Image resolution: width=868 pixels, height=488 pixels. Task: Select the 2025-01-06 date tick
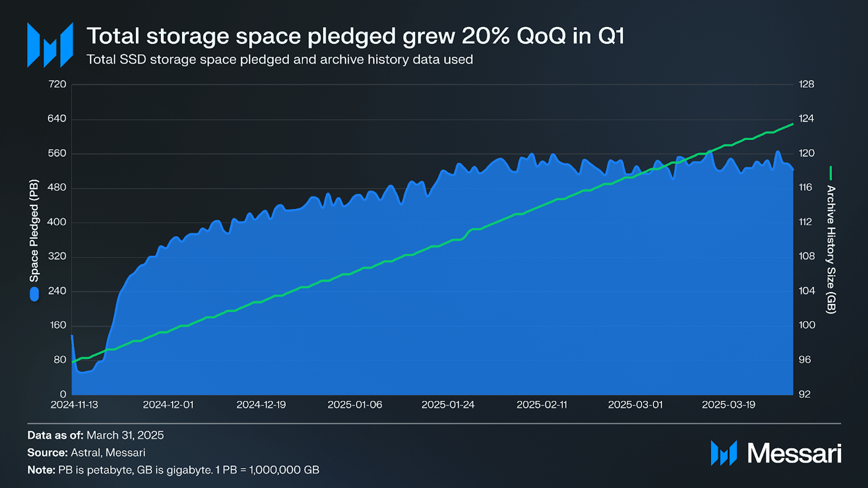tap(355, 405)
